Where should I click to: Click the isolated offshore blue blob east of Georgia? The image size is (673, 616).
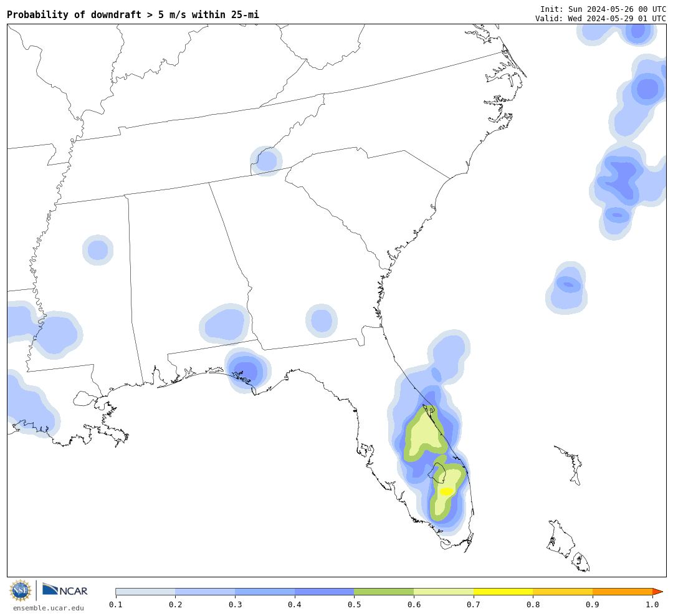click(567, 288)
